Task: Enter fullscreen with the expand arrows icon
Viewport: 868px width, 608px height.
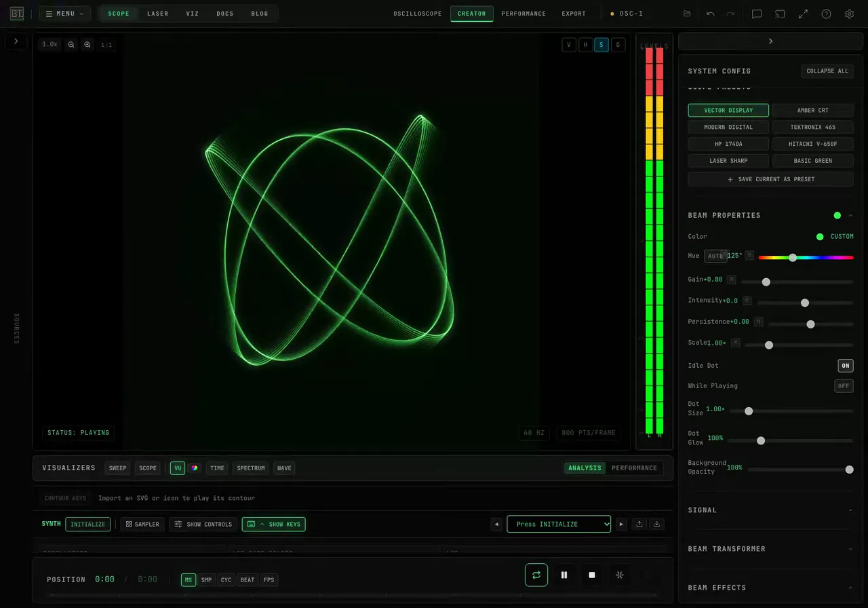Action: pos(803,14)
